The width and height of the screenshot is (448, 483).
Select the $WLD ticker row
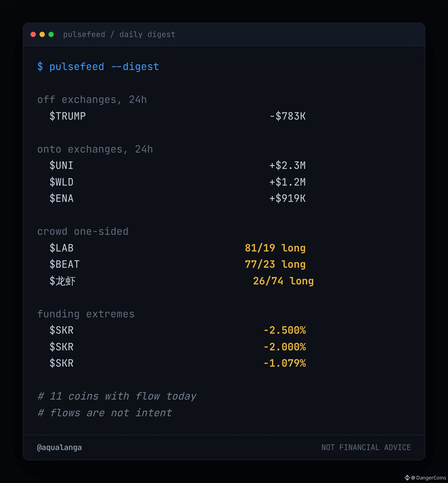click(x=177, y=182)
